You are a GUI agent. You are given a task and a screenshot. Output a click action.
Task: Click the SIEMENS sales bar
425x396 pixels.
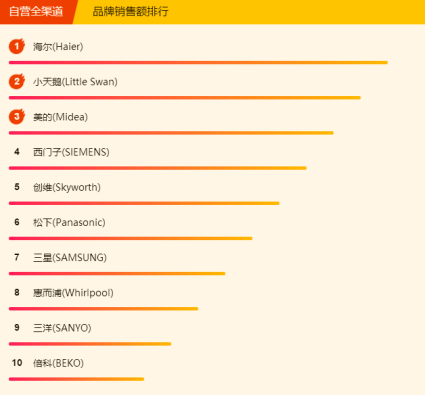(158, 168)
